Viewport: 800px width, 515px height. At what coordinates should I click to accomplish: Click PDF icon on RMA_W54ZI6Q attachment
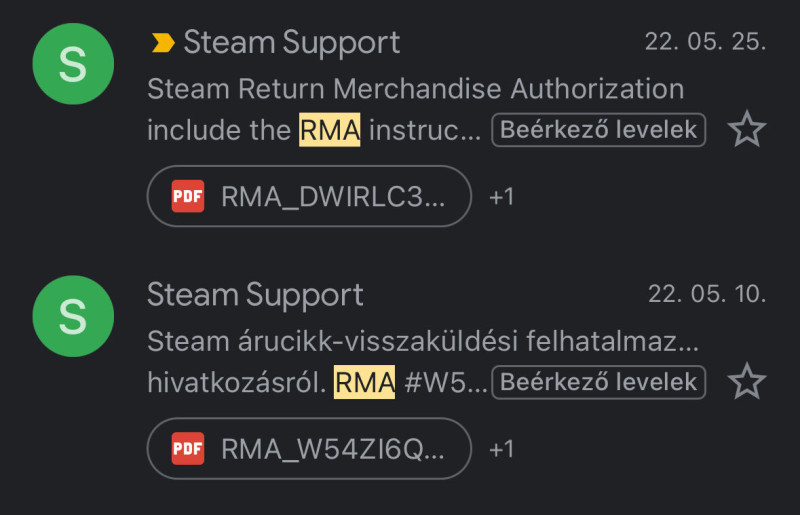(x=187, y=449)
